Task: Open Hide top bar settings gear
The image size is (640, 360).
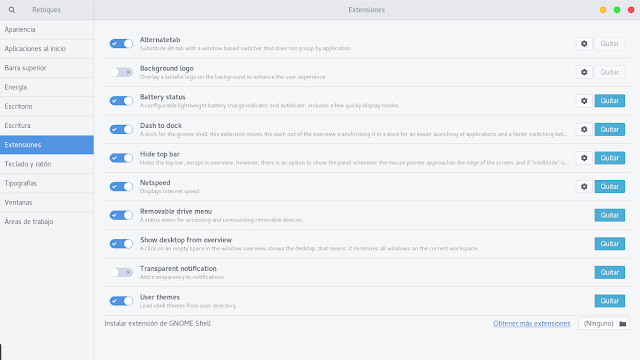Action: [584, 158]
